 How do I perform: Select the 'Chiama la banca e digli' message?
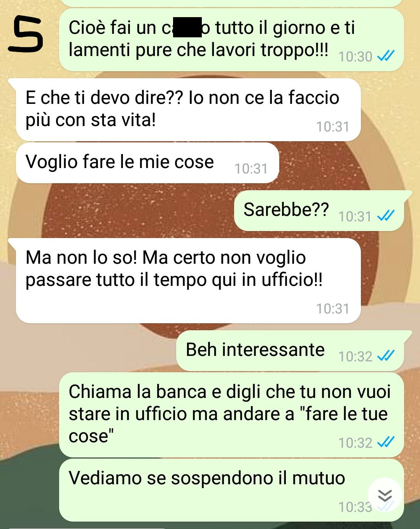click(x=231, y=415)
